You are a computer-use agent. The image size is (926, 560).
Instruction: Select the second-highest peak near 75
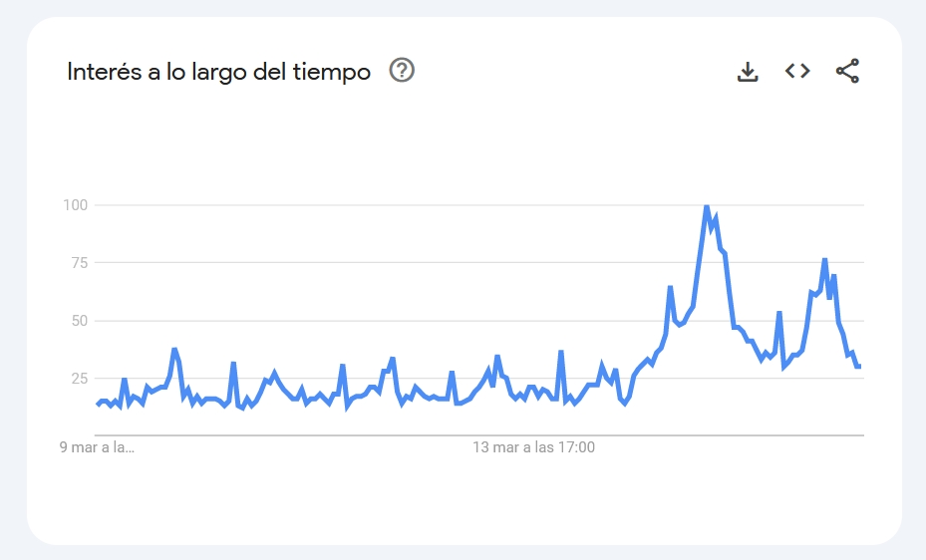point(824,259)
